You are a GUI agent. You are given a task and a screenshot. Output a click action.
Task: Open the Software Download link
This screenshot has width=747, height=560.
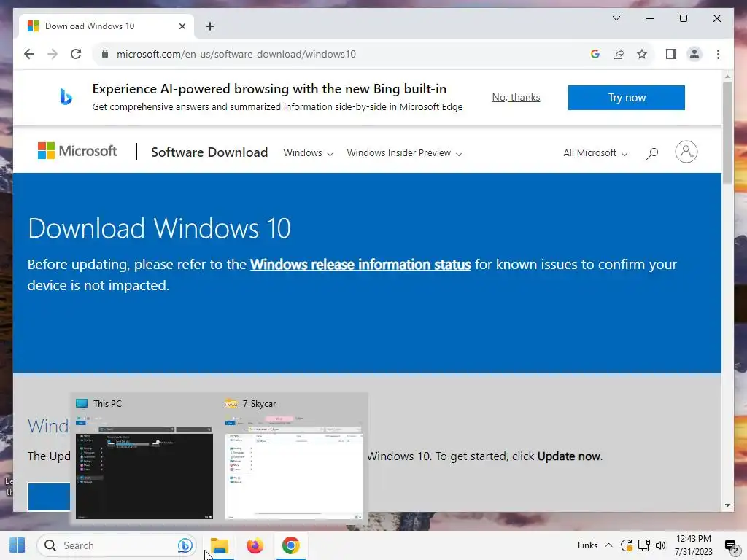click(209, 152)
